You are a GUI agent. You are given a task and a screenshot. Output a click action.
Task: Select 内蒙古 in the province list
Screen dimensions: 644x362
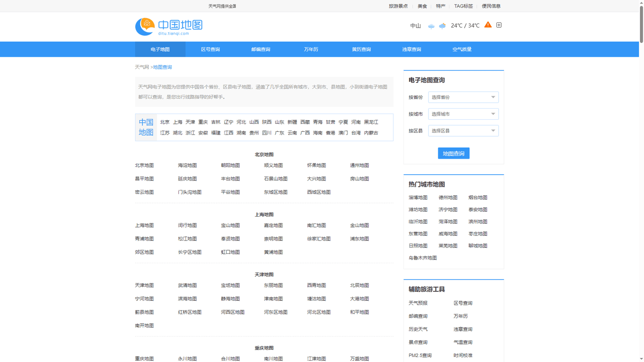[x=371, y=133]
